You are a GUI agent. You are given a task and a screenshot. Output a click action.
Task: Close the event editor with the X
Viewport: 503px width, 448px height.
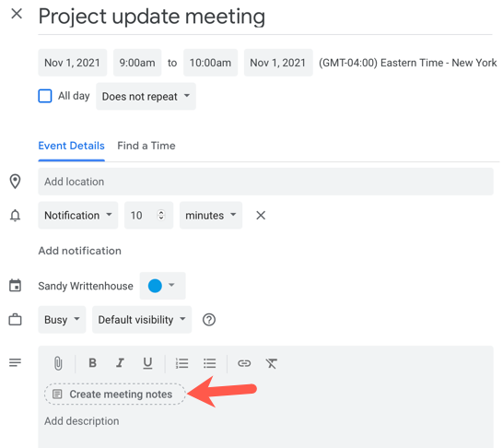(x=17, y=14)
